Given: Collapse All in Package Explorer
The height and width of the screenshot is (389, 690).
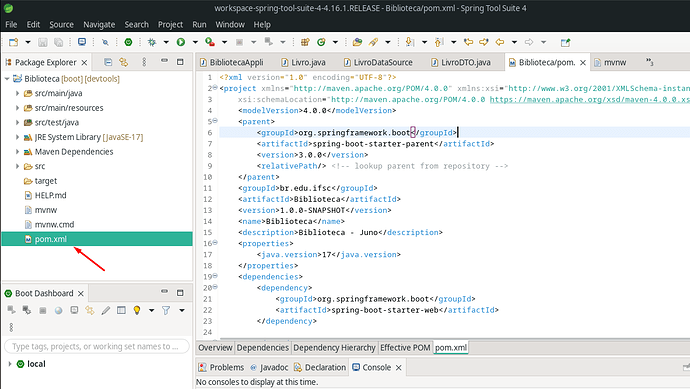Looking at the screenshot, I should [108, 62].
